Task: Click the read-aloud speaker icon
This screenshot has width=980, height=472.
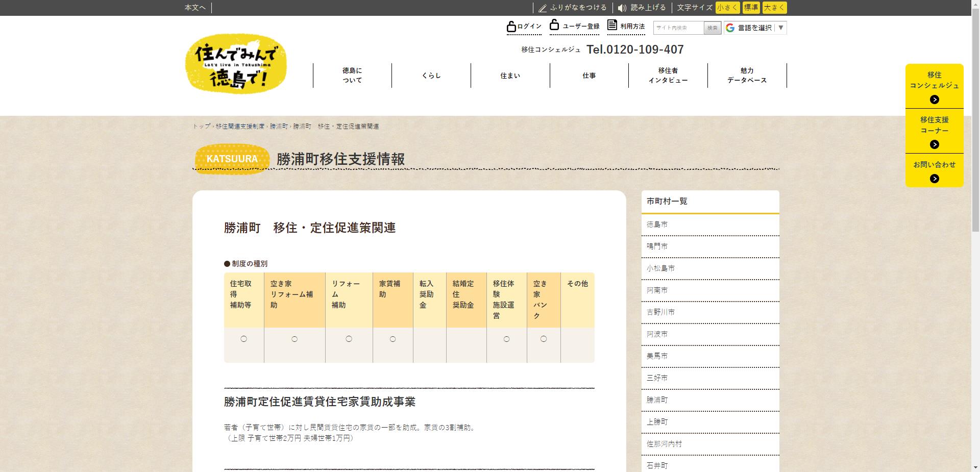Action: (x=622, y=8)
